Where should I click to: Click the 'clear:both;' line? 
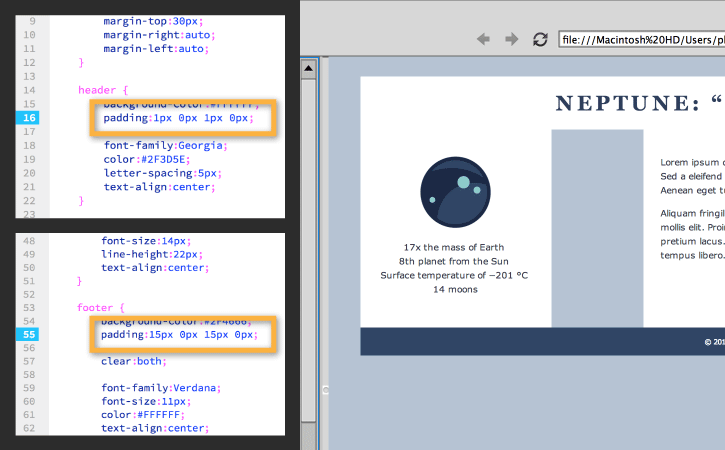coord(134,361)
